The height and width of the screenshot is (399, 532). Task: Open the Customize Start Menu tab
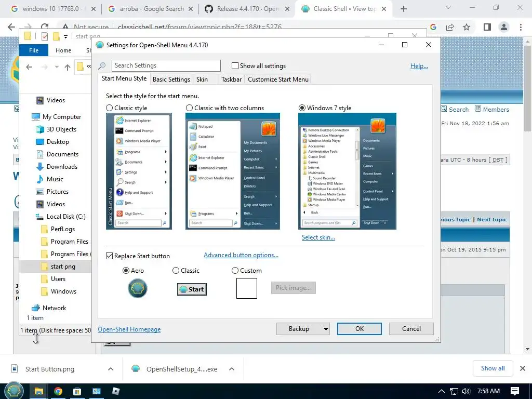[x=278, y=79]
